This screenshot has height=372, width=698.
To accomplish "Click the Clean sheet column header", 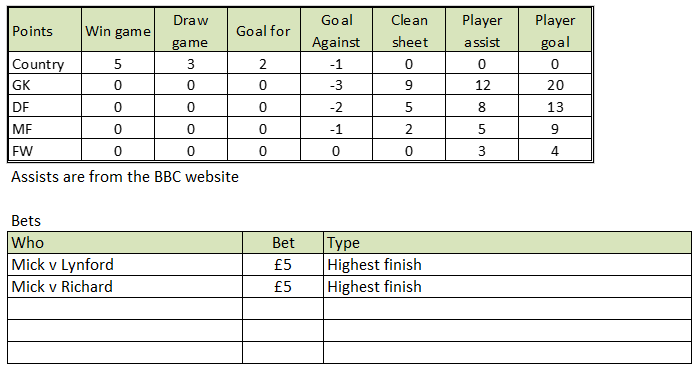I will click(x=409, y=30).
